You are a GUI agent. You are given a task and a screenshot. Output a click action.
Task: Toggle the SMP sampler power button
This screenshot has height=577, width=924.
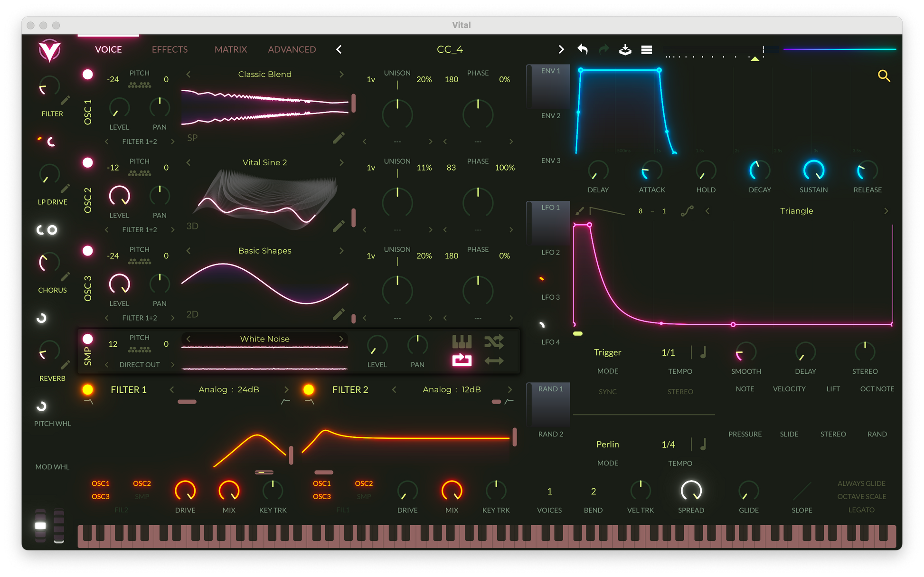(x=88, y=339)
